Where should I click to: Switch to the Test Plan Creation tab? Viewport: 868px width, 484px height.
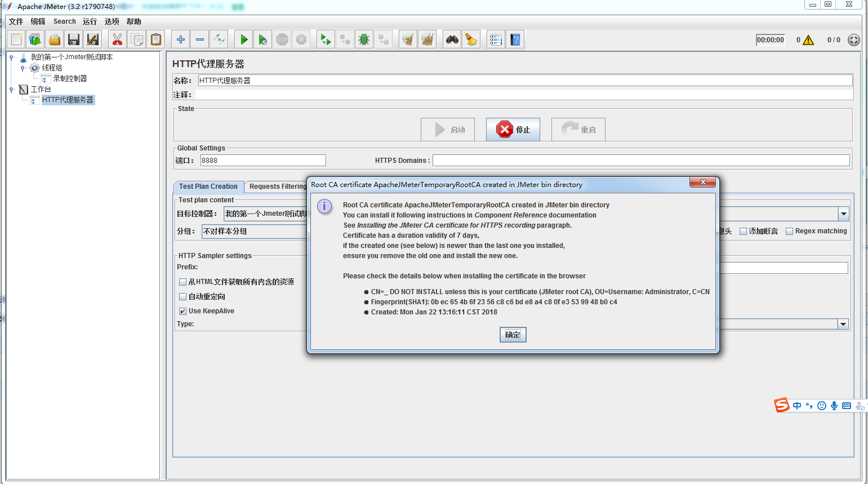pos(208,187)
